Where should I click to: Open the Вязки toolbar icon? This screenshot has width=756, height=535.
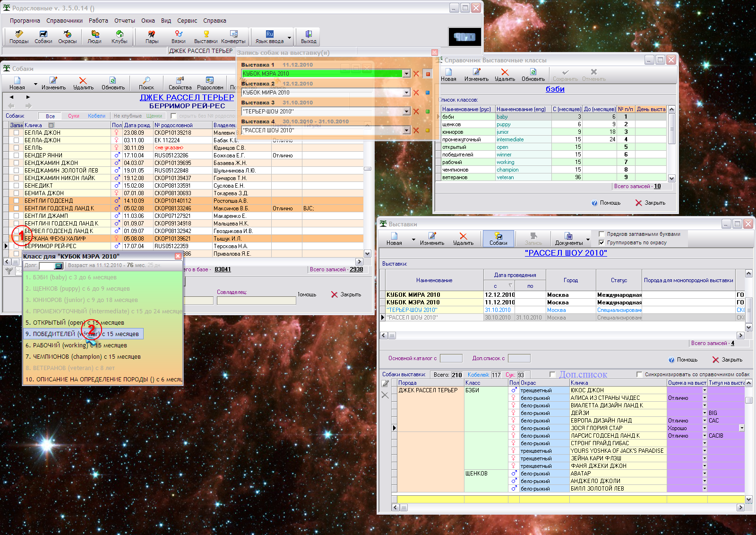(x=179, y=37)
